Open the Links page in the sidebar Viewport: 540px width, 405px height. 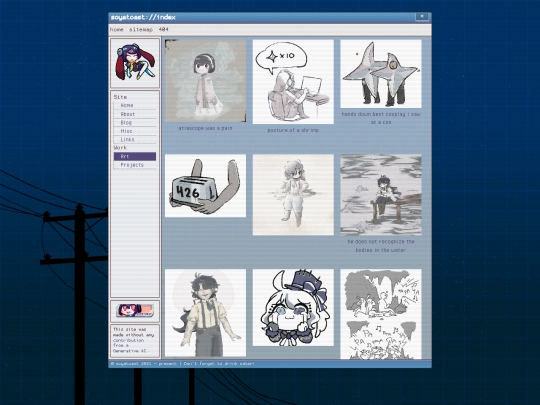135,139
